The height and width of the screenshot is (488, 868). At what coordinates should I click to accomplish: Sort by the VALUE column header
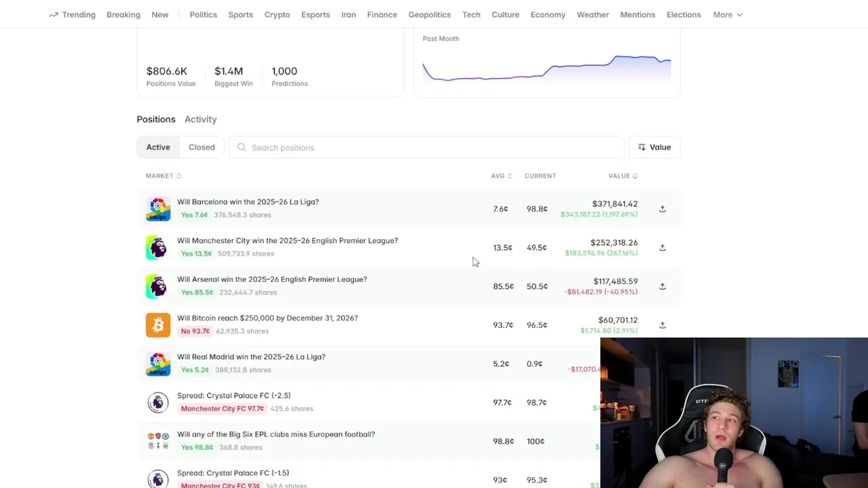pyautogui.click(x=623, y=176)
